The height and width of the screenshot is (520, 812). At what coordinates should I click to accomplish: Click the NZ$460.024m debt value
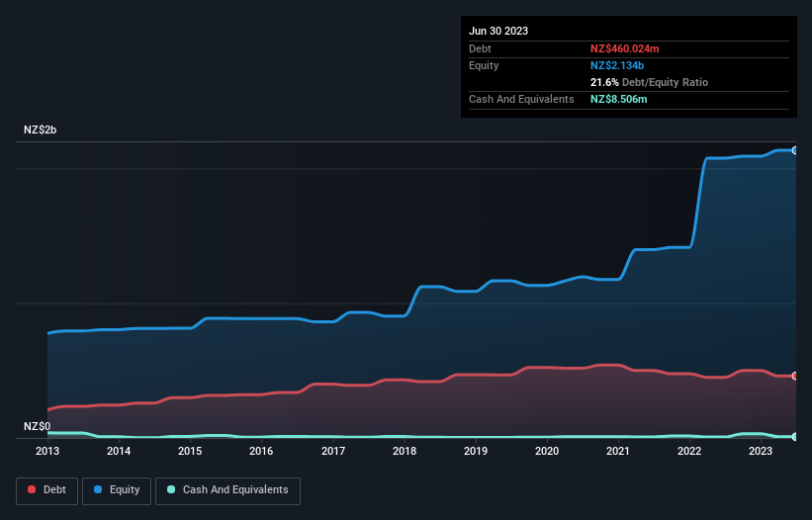click(624, 48)
